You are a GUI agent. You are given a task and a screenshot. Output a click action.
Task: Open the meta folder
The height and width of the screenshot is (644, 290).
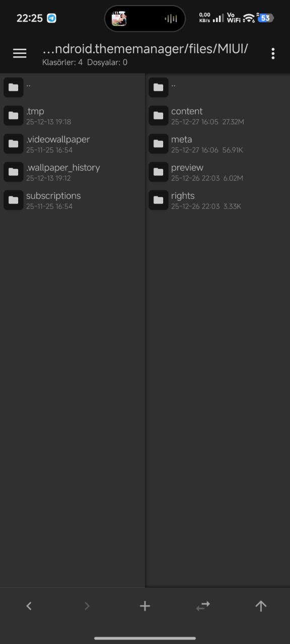pyautogui.click(x=218, y=143)
